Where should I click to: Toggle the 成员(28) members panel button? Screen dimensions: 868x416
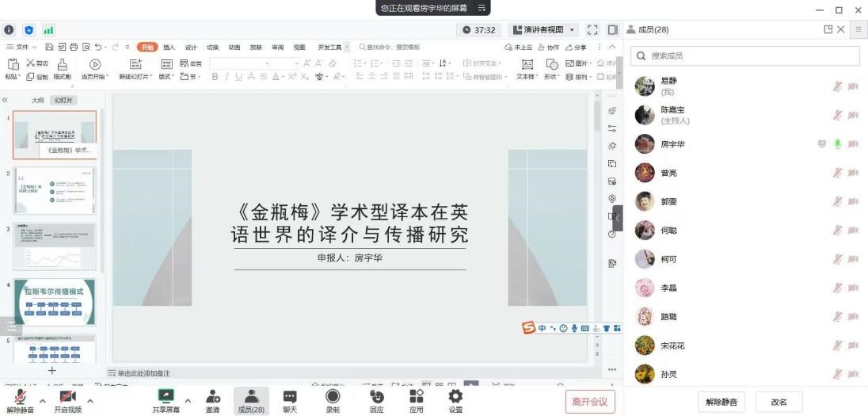251,400
